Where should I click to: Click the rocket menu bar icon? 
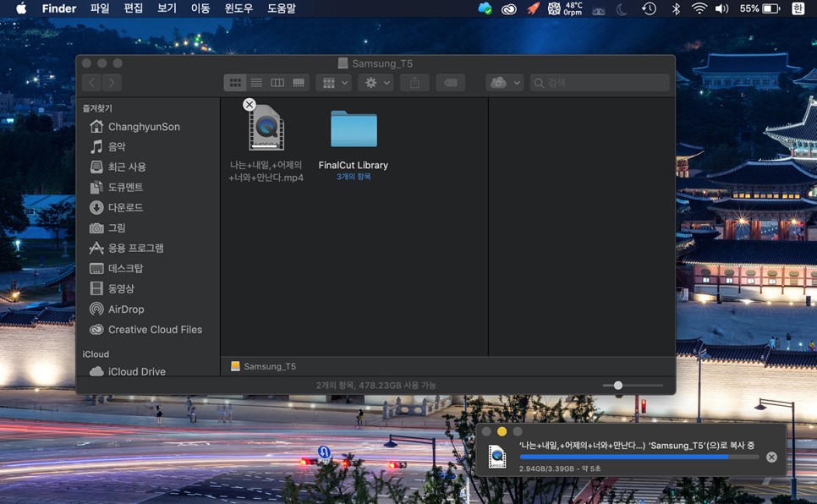click(533, 8)
